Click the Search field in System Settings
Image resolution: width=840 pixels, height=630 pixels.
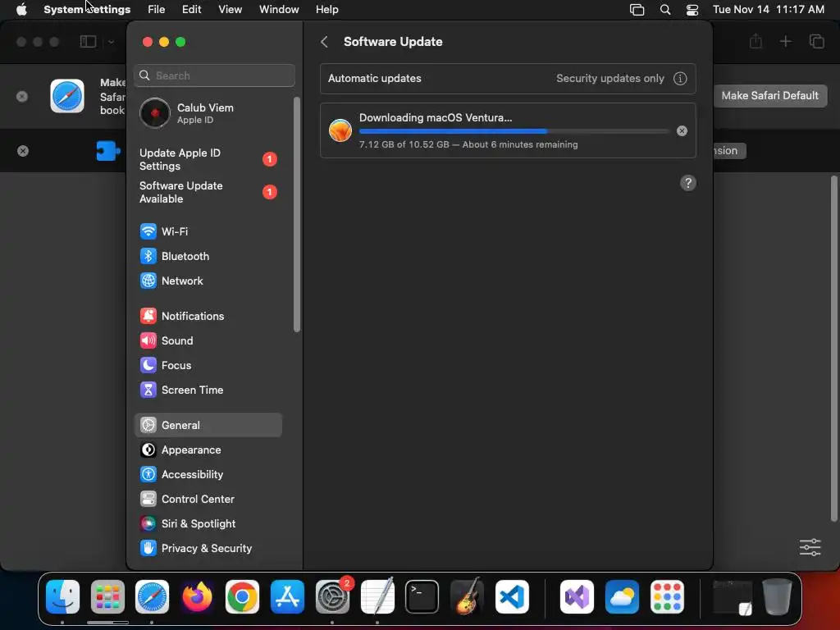214,75
